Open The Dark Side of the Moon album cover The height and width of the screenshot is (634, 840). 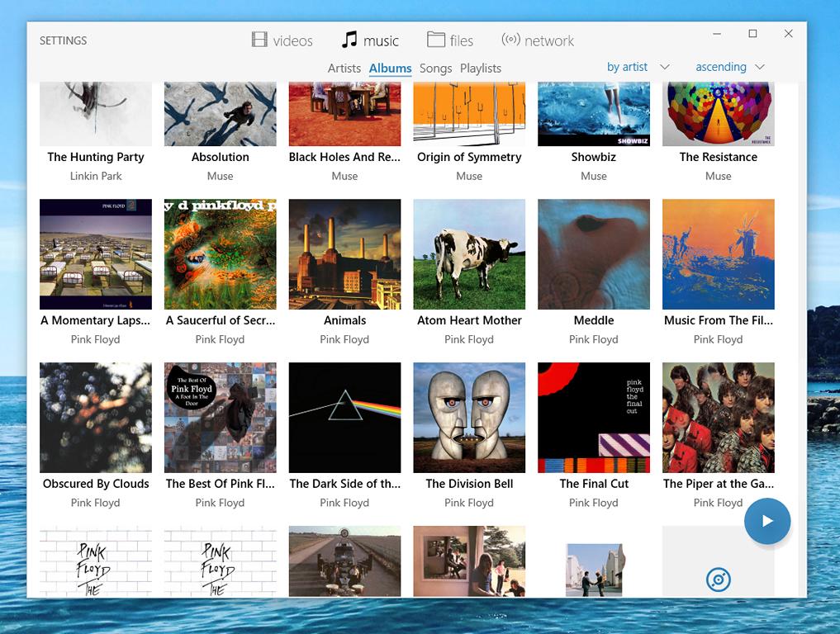[344, 418]
